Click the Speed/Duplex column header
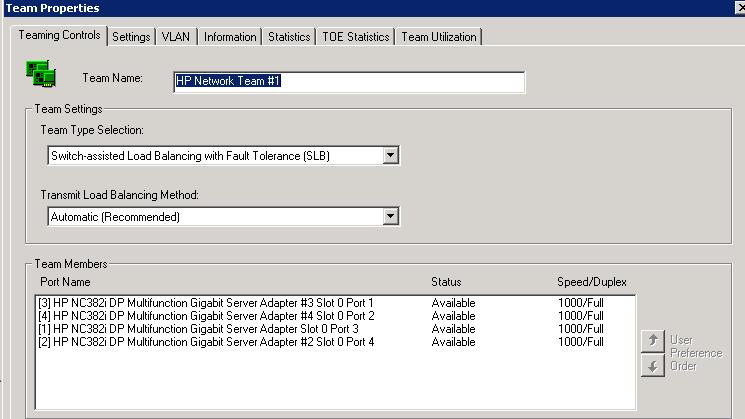 [x=592, y=282]
